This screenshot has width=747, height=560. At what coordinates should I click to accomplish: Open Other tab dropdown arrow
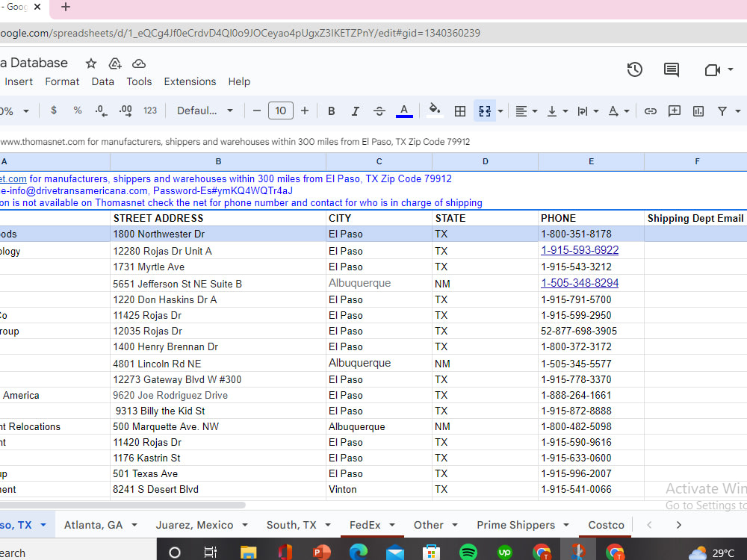click(455, 525)
